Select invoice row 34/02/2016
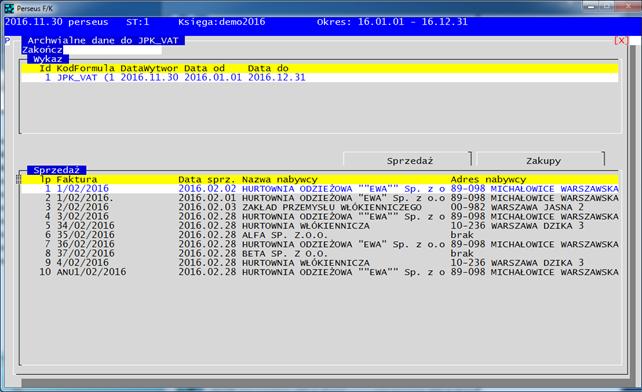The image size is (642, 392). tap(319, 226)
